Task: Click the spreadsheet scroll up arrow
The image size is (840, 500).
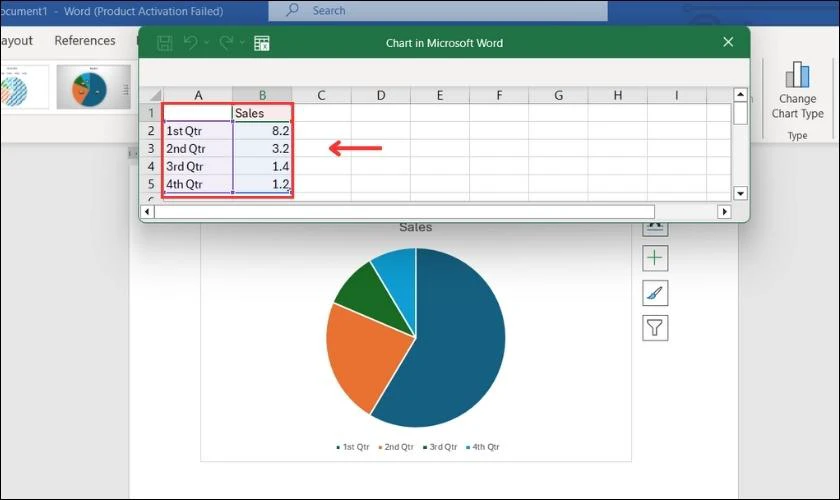Action: pyautogui.click(x=740, y=95)
